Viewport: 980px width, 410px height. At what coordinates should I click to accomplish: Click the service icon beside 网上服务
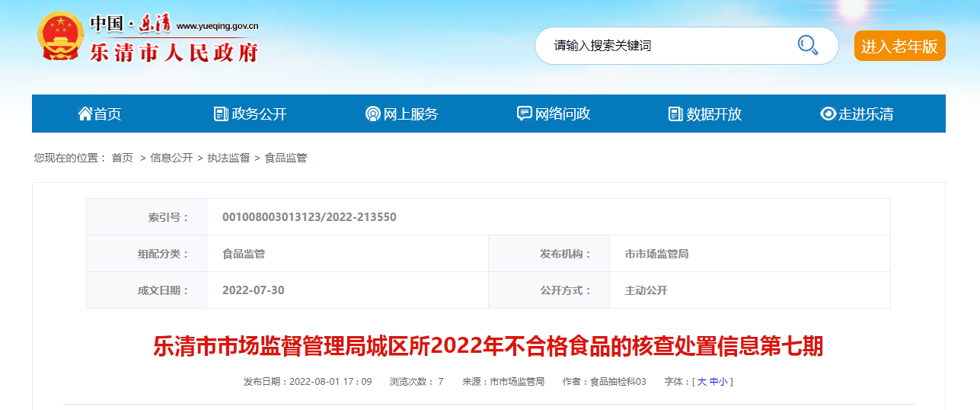pyautogui.click(x=372, y=114)
